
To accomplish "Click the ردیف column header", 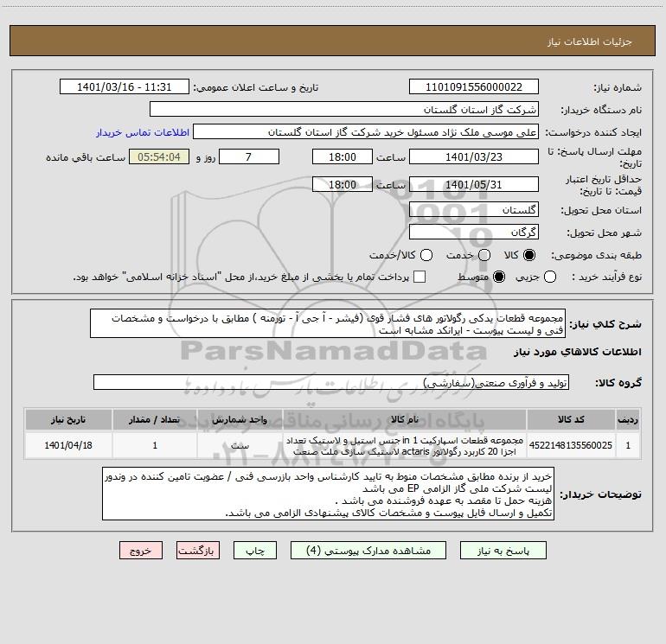I will 628,419.
